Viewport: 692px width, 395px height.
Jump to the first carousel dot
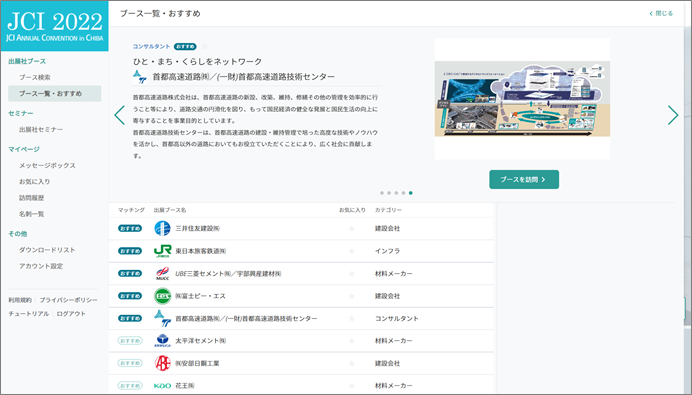382,193
